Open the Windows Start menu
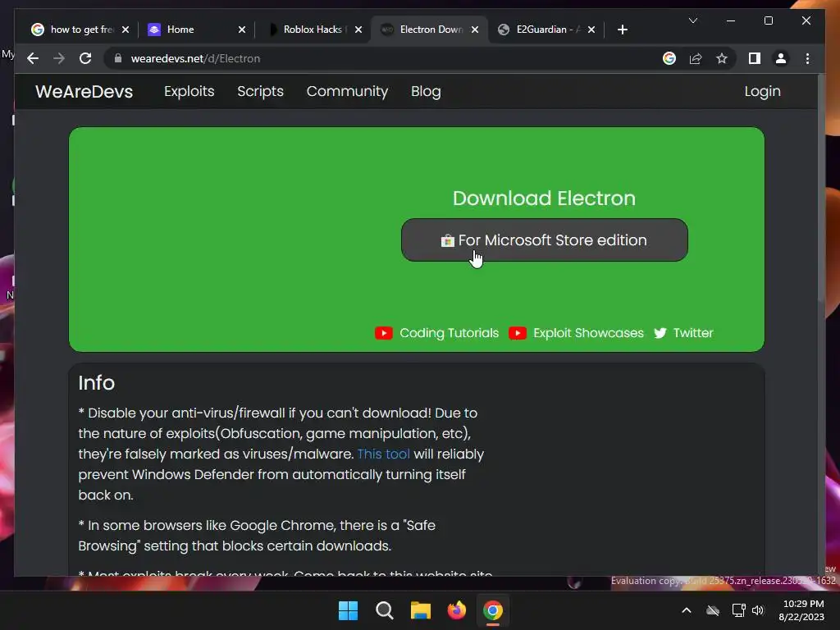 [348, 610]
